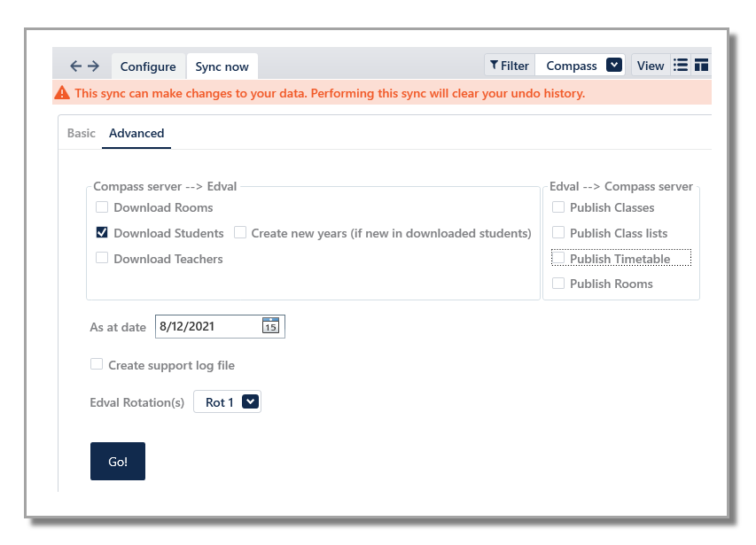756x545 pixels.
Task: Tick Publish Class lists checkbox
Action: [558, 233]
